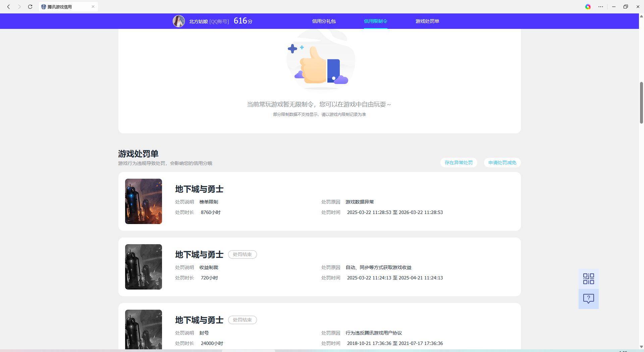This screenshot has height=352, width=644.
Task: Open the three-dot more options menu
Action: [600, 7]
